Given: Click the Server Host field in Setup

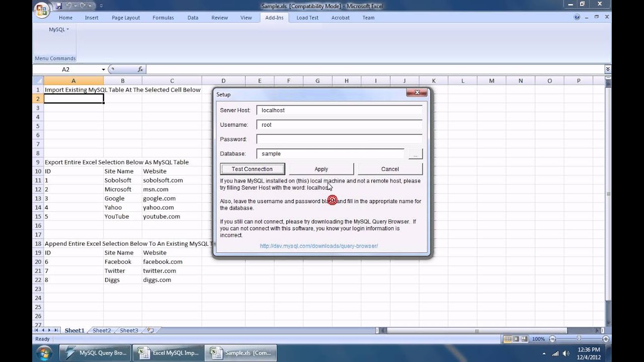Looking at the screenshot, I should point(339,110).
